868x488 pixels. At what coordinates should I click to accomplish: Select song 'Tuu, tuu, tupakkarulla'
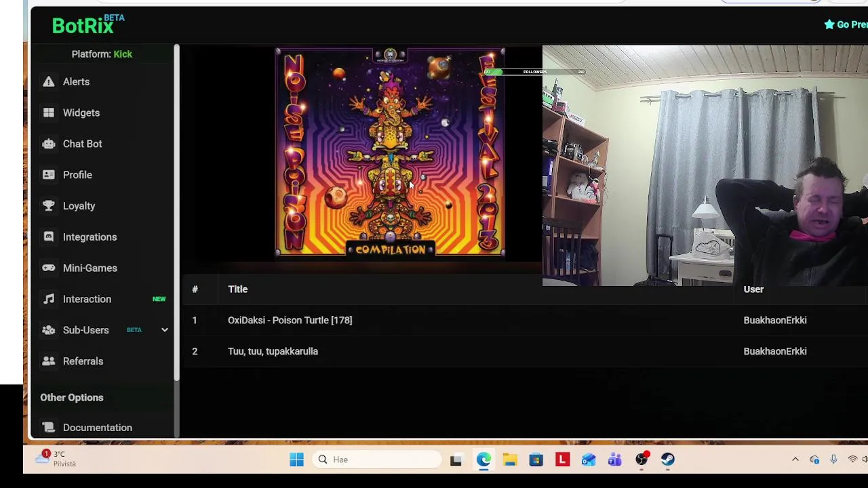pyautogui.click(x=273, y=351)
